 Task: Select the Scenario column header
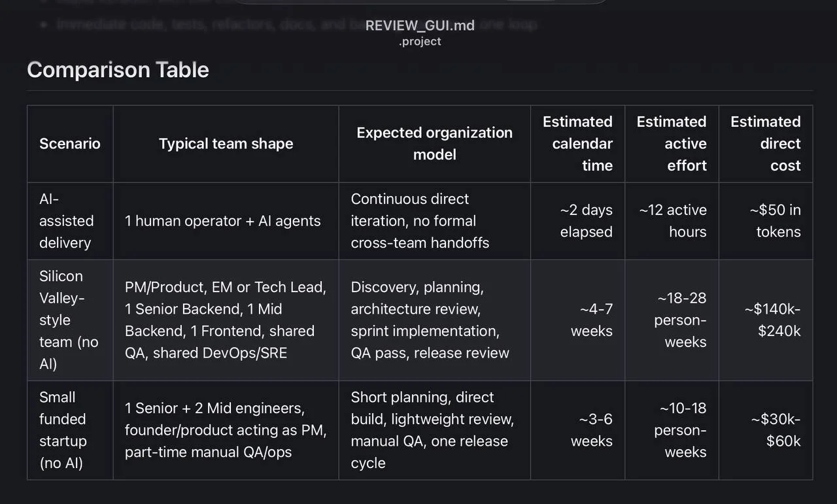[70, 144]
